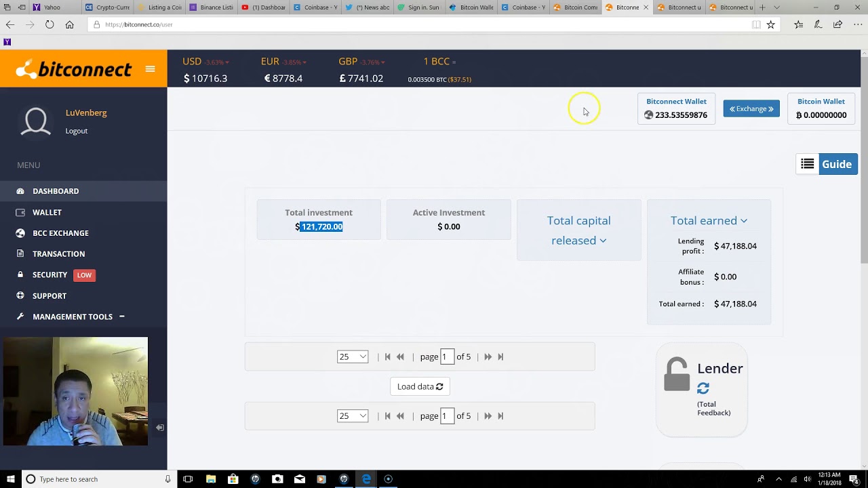Go to next page in top pager
Image resolution: width=868 pixels, height=488 pixels.
[x=488, y=357]
